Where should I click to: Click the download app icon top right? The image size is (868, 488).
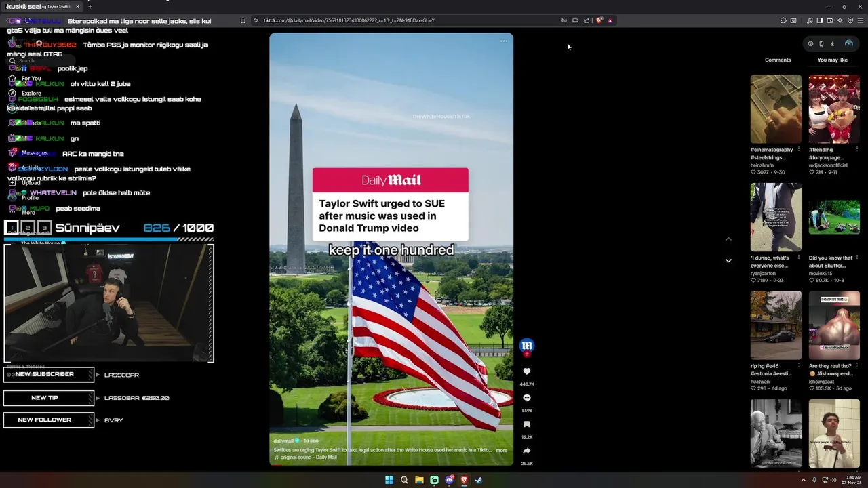[x=832, y=43]
